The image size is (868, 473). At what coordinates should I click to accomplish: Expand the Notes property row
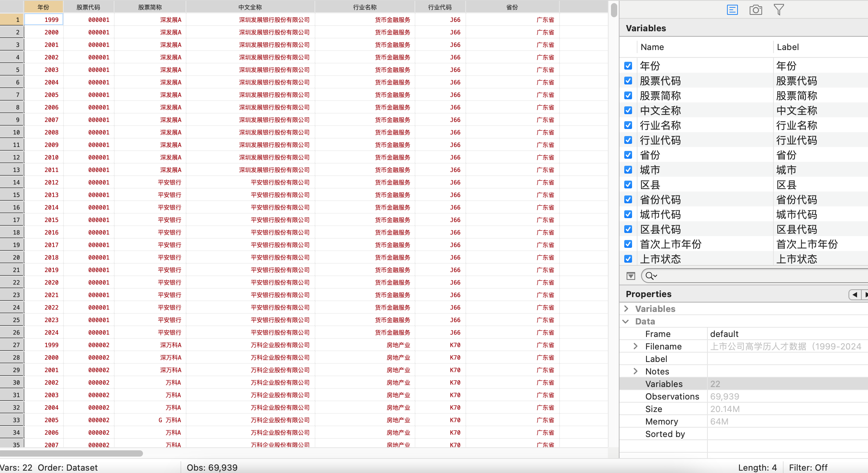pos(636,371)
